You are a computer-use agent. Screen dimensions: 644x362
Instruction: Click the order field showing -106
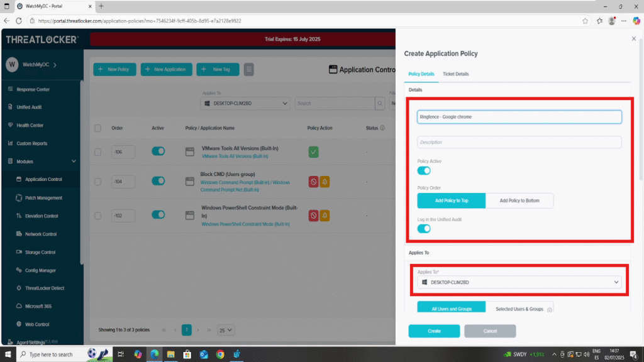(x=123, y=152)
